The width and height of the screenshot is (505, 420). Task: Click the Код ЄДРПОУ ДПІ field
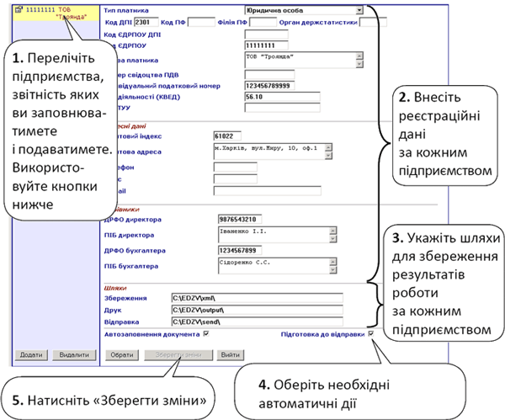pos(266,35)
